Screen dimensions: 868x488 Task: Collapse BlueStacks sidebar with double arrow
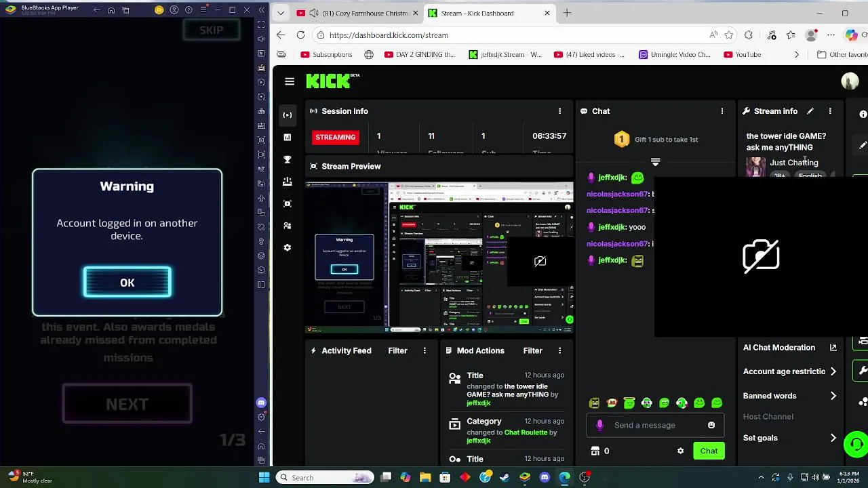(261, 10)
